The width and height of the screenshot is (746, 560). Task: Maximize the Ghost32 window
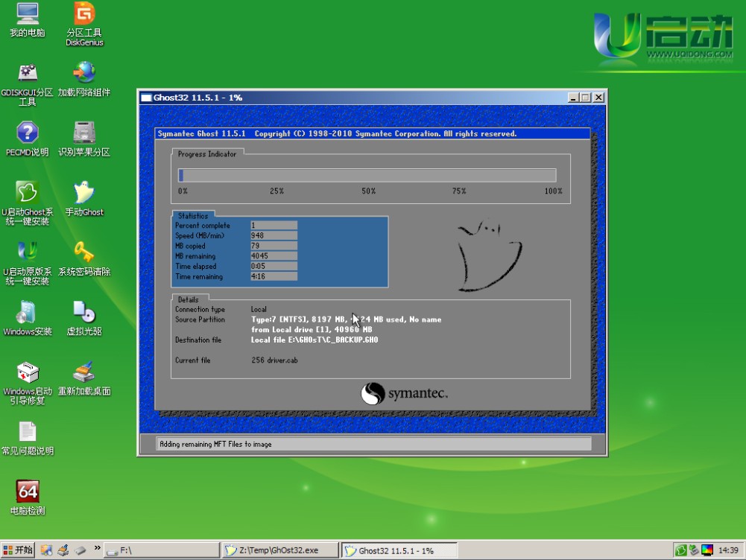[585, 98]
